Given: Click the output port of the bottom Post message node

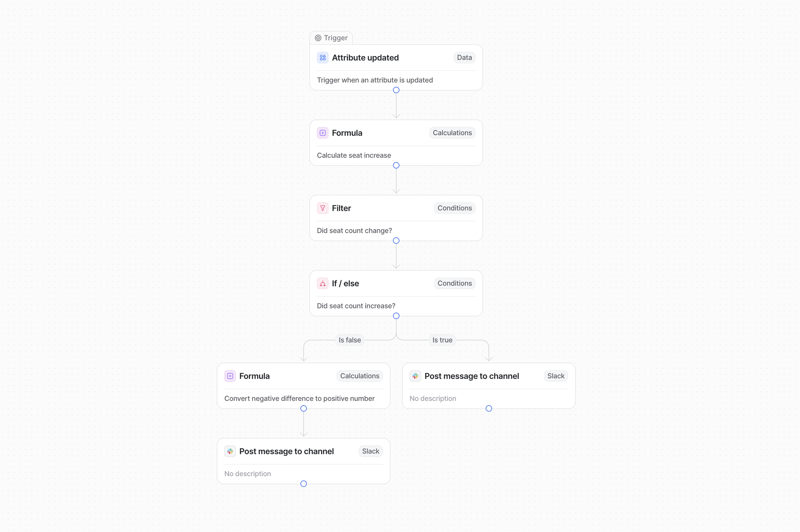Looking at the screenshot, I should 303,483.
